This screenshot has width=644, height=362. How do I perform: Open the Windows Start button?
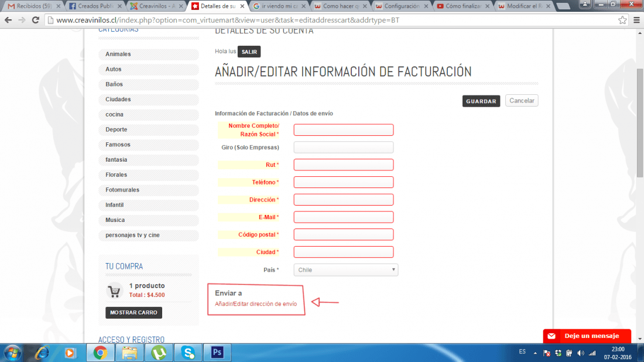point(12,353)
